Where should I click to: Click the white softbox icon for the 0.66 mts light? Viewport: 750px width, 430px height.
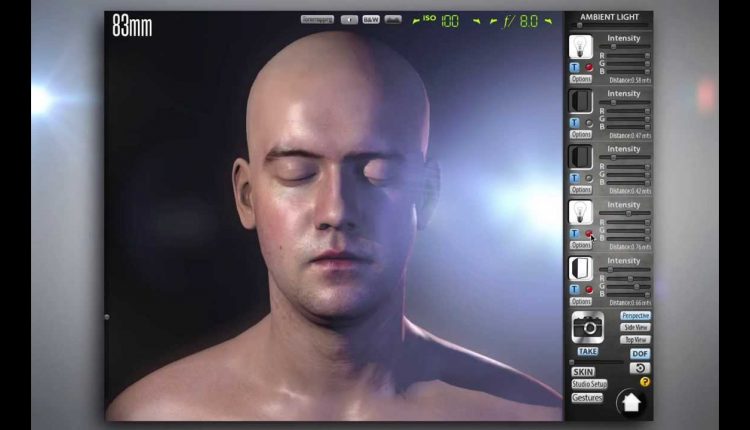[x=581, y=269]
